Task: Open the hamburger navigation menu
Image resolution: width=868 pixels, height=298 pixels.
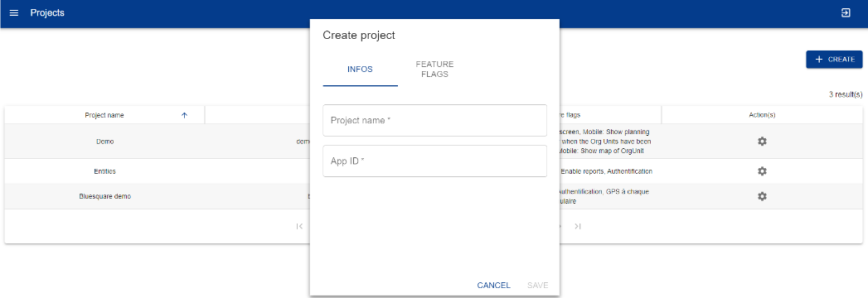Action: click(x=14, y=12)
